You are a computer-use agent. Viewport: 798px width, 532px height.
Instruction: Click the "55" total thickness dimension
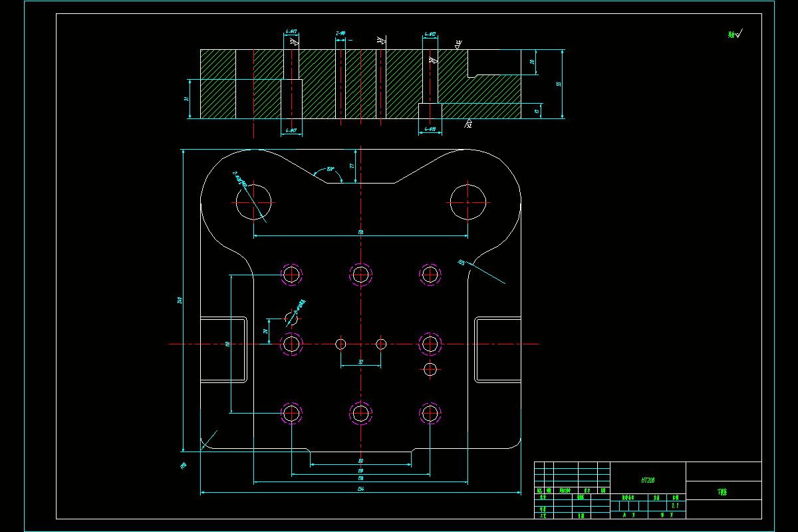[559, 84]
